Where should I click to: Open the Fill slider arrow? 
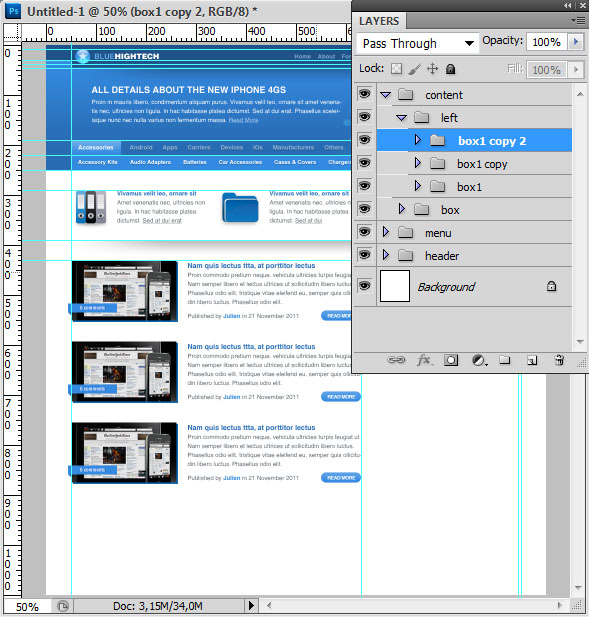click(x=576, y=70)
